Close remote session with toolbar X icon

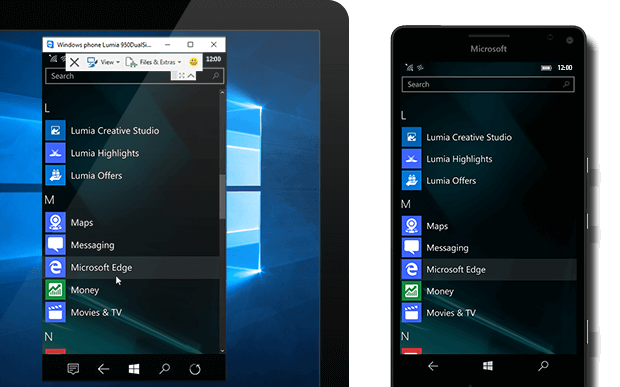[x=74, y=62]
